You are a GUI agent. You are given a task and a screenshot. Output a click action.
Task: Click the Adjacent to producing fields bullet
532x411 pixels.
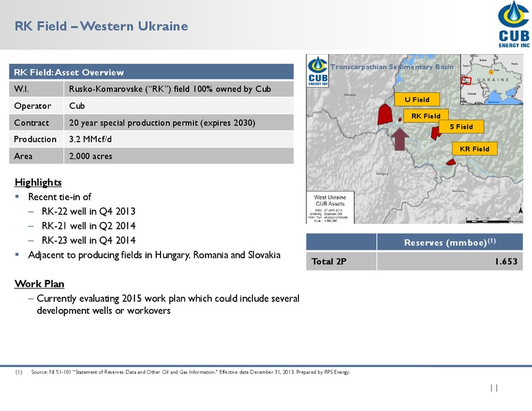click(x=154, y=255)
